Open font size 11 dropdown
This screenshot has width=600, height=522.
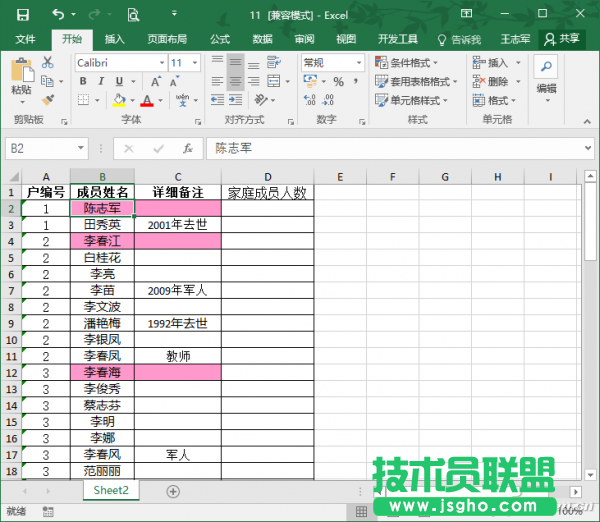(x=195, y=62)
